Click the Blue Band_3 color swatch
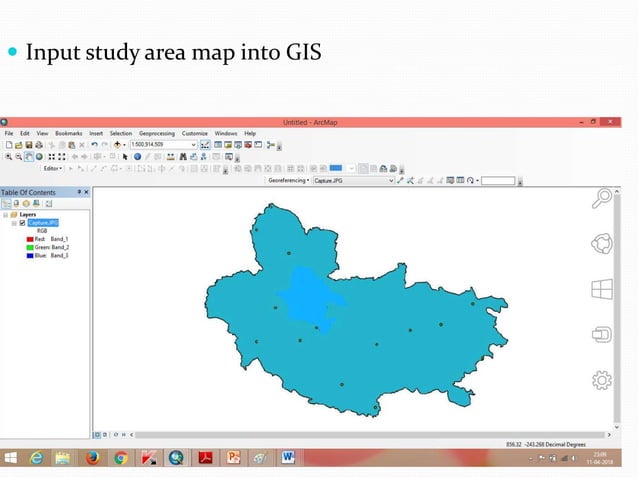 [x=30, y=255]
